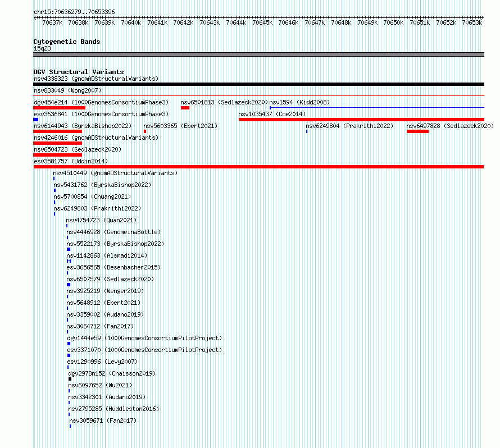Open nsv6249803 (Prakrithi2022) label

97,208
